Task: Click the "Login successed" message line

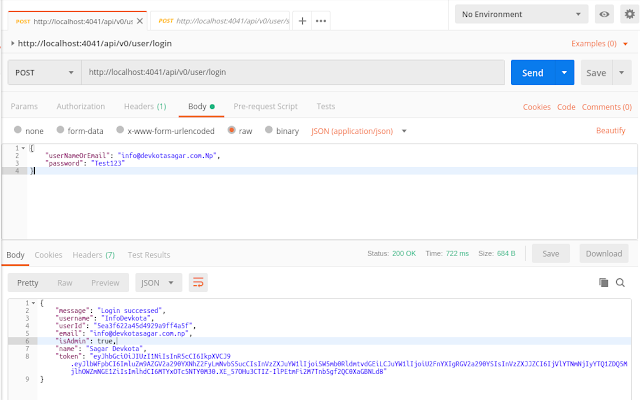Action: tap(110, 311)
